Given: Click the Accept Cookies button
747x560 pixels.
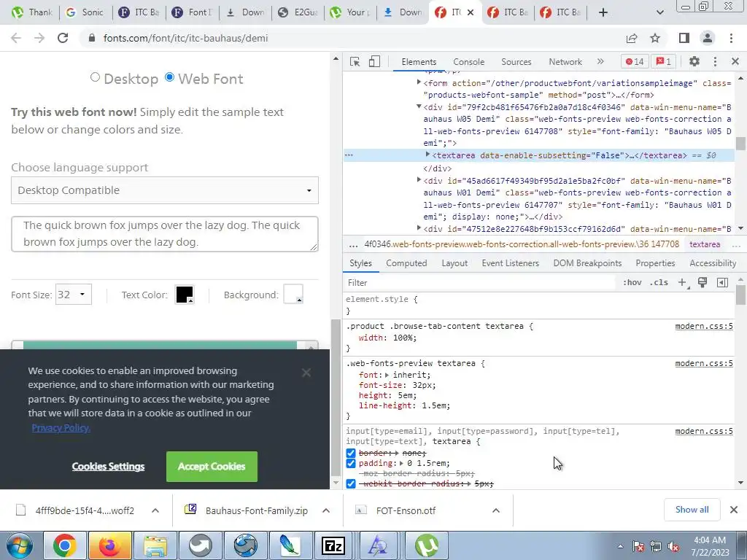Looking at the screenshot, I should click(212, 467).
